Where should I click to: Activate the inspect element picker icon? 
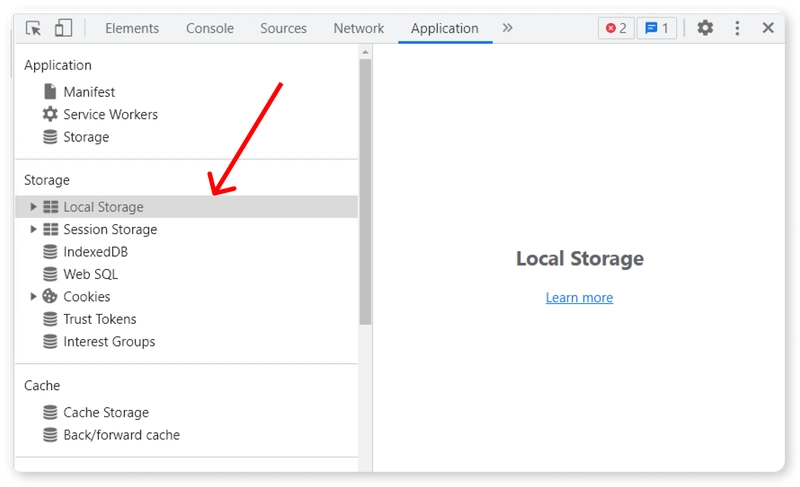(x=34, y=28)
